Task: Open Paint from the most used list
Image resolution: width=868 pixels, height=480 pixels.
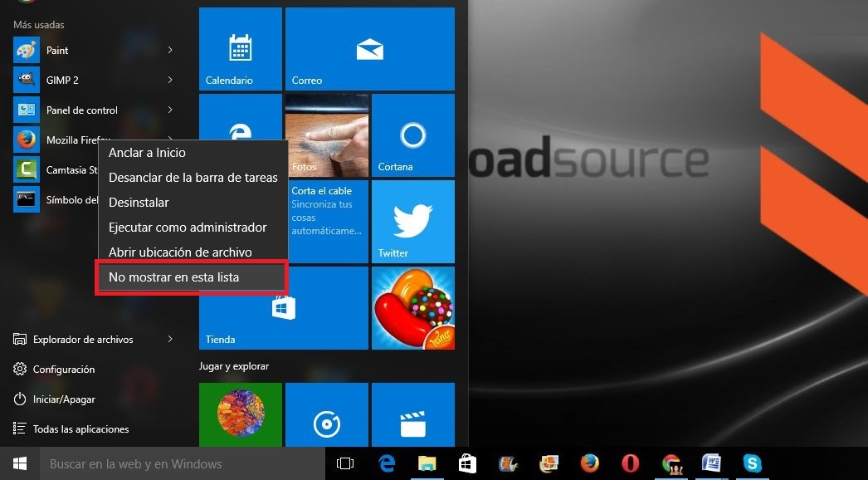Action: point(93,51)
